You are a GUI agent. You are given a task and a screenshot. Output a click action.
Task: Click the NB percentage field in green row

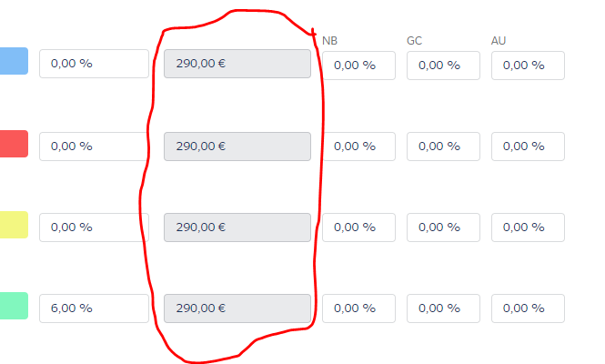pos(358,308)
